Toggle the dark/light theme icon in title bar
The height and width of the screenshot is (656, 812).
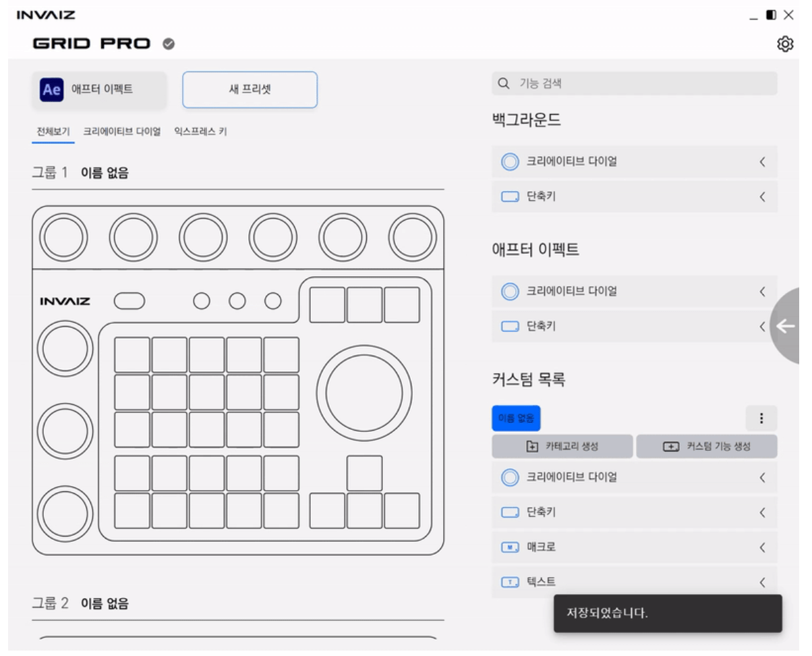[772, 14]
